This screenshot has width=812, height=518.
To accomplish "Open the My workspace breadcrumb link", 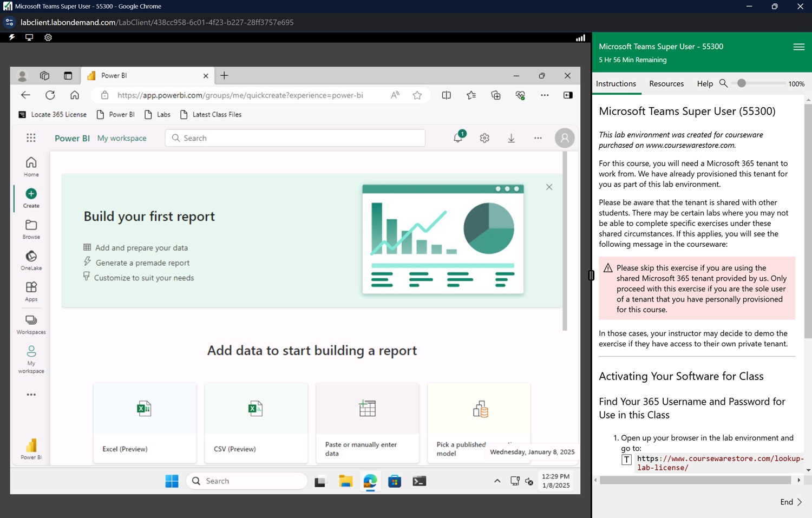I will tap(122, 138).
